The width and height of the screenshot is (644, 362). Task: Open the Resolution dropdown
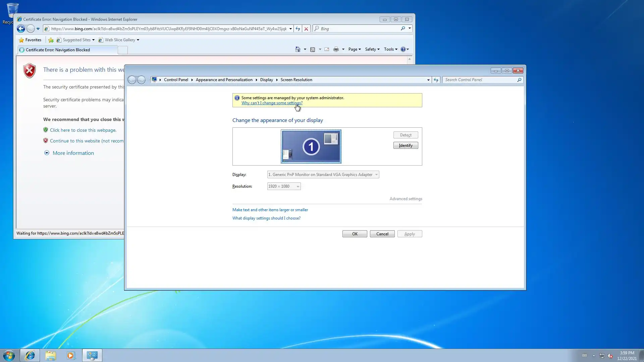284,186
